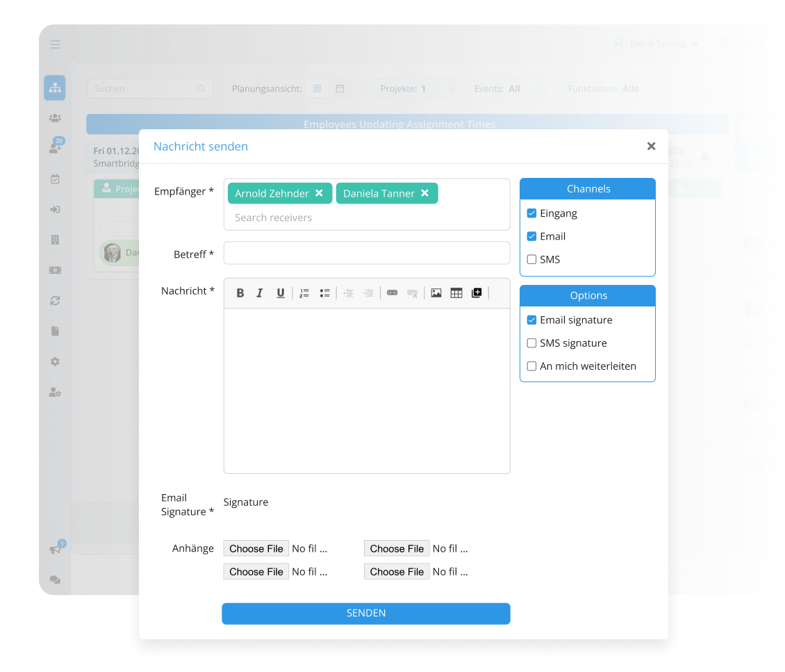The width and height of the screenshot is (785, 672).
Task: Open the megaphone announcements sidebar icon
Action: tap(56, 549)
